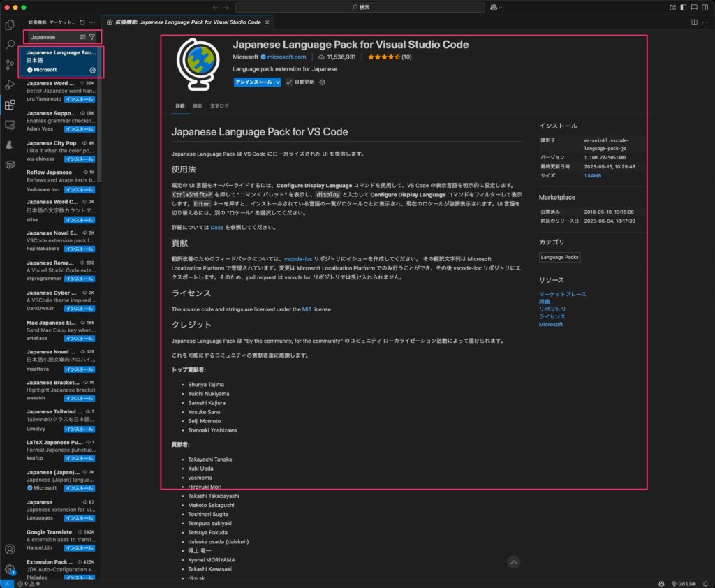The image size is (715, 588).
Task: Select the Extensions icon in the activity bar
Action: click(10, 105)
